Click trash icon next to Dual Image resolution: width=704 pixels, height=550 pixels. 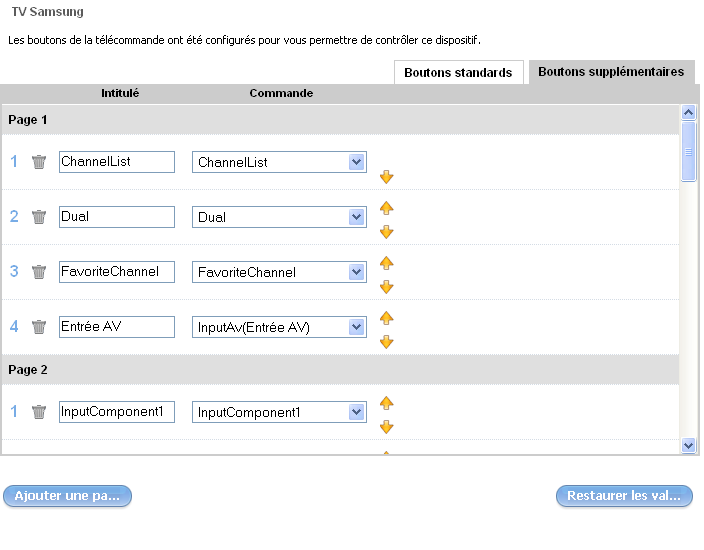pos(39,217)
